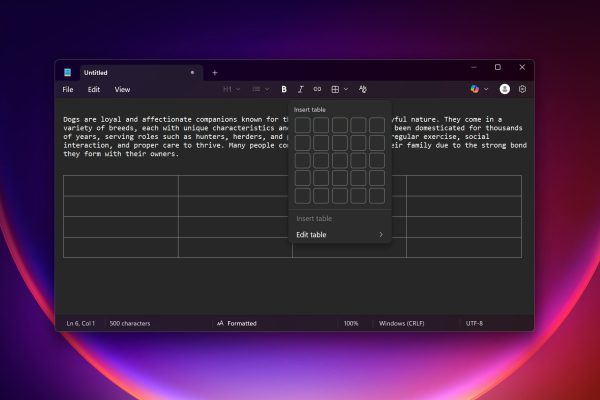Screen dimensions: 600x400
Task: Click the user account profile icon
Action: (504, 89)
